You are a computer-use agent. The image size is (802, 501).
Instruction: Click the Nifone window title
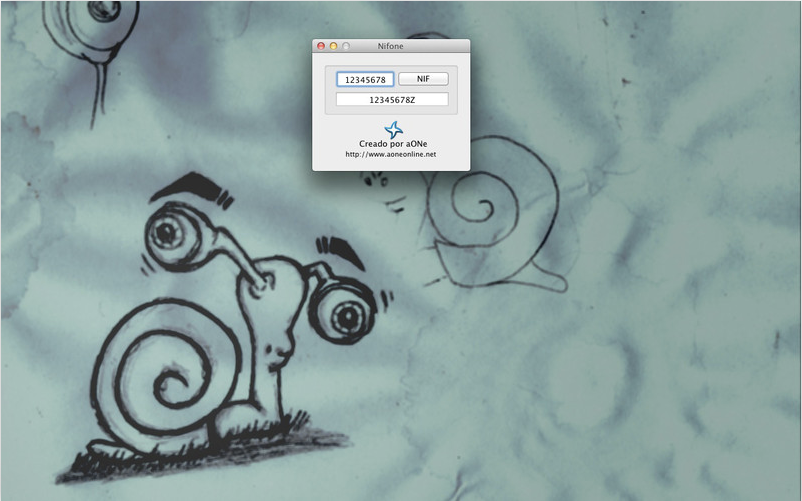[391, 46]
